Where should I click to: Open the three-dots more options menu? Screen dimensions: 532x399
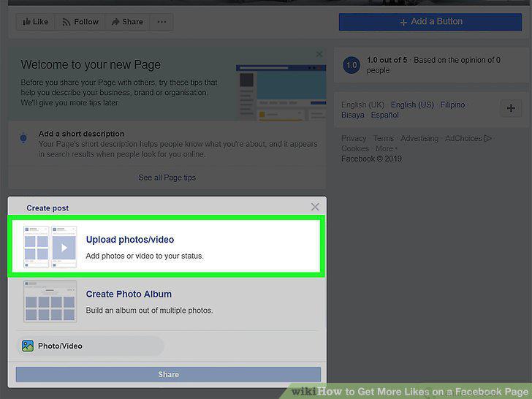click(x=161, y=22)
